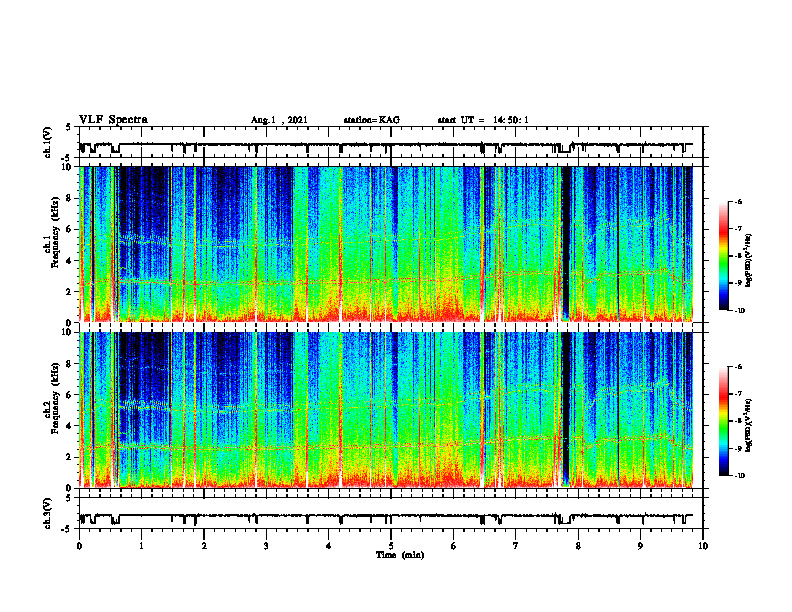Image resolution: width=792 pixels, height=612 pixels.
Task: Click the 'ch.3(V)' waveform axis label
Action: (47, 513)
